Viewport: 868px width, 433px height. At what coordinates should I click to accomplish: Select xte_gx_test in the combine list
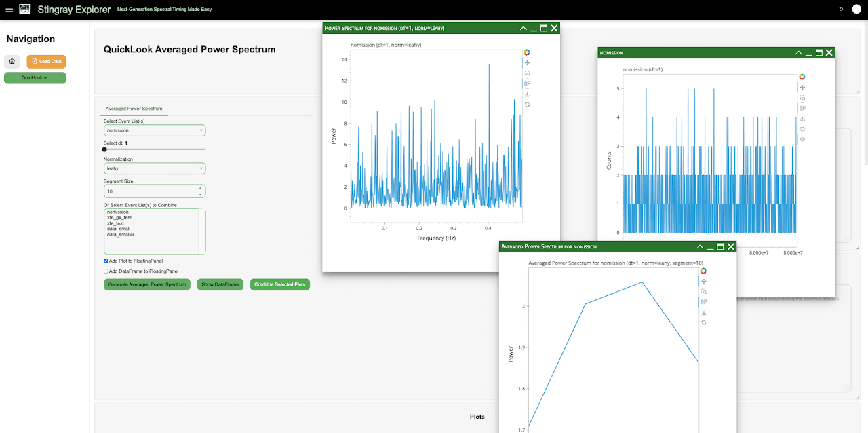tap(119, 217)
